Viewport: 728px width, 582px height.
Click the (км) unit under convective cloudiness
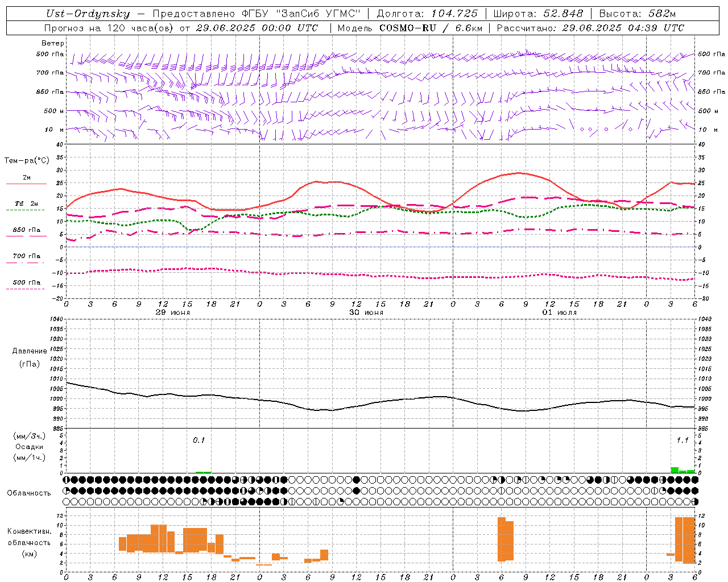tap(30, 554)
